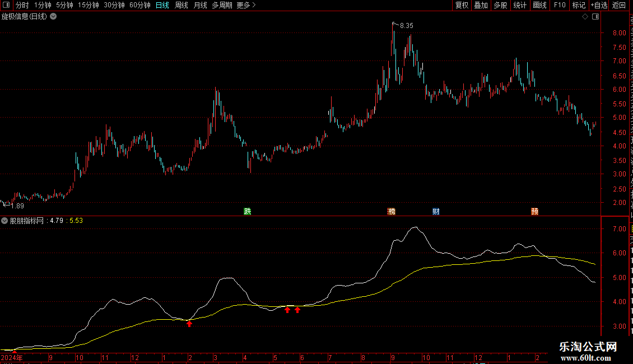Image resolution: width=633 pixels, height=364 pixels.
Task: Click indicator value 4.79
Action: click(57, 221)
